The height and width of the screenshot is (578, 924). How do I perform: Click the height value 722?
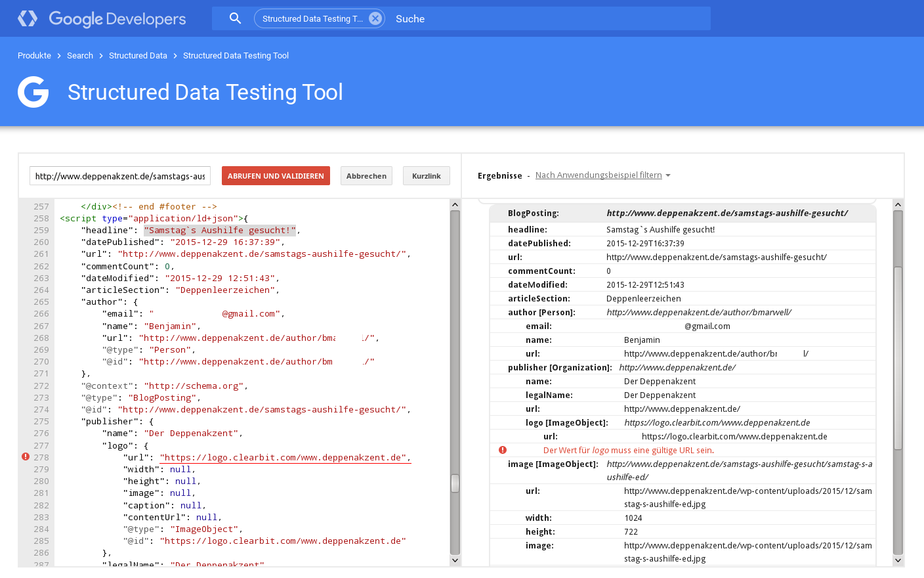click(x=631, y=531)
